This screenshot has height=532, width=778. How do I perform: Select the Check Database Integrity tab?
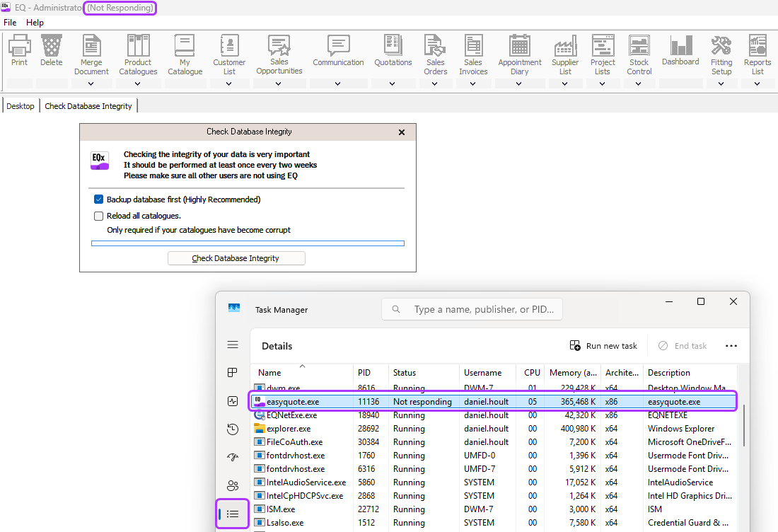coord(88,106)
